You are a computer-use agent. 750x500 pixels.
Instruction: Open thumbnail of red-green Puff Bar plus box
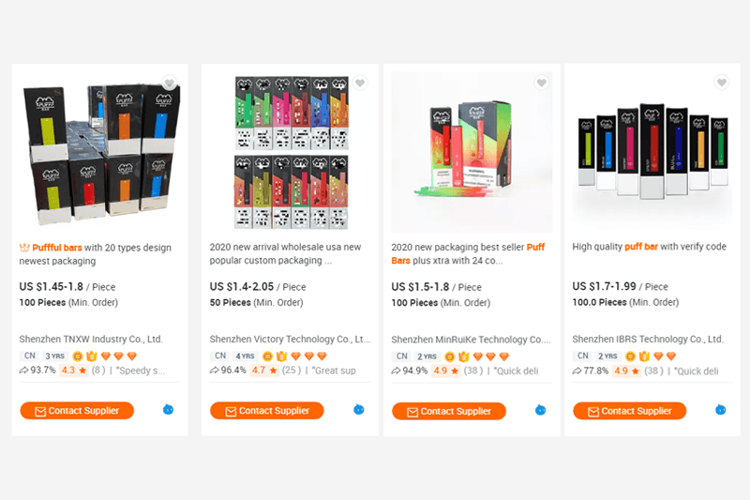472,152
